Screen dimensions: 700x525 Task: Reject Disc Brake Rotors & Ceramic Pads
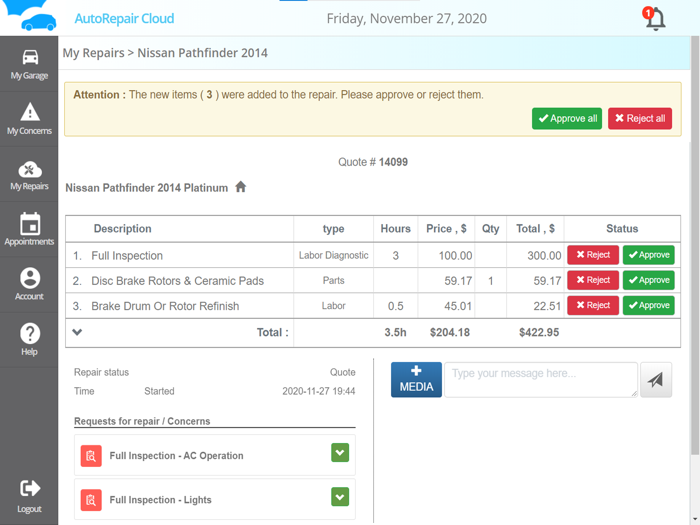click(x=593, y=280)
